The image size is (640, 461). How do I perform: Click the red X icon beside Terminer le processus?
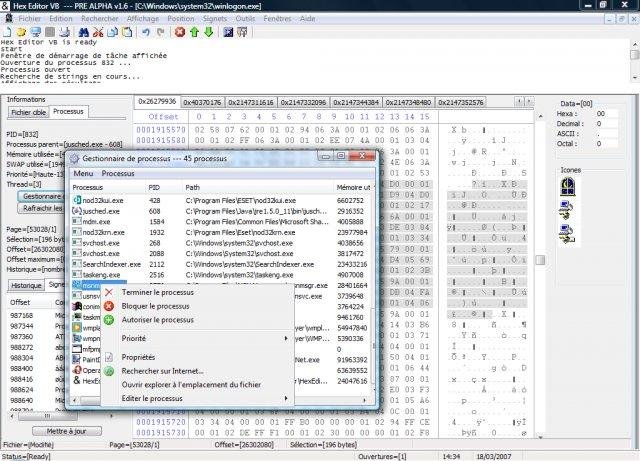coord(109,292)
